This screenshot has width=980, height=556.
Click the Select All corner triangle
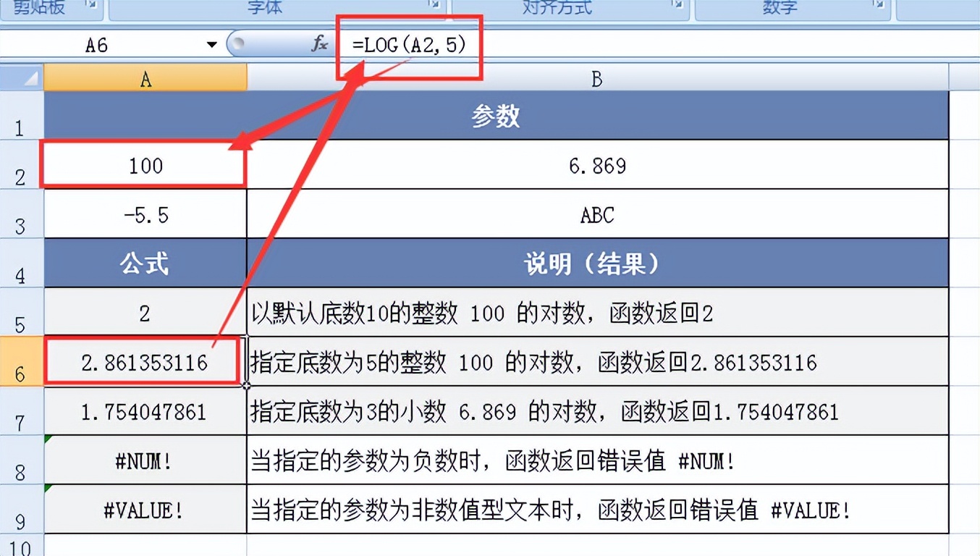pos(22,78)
